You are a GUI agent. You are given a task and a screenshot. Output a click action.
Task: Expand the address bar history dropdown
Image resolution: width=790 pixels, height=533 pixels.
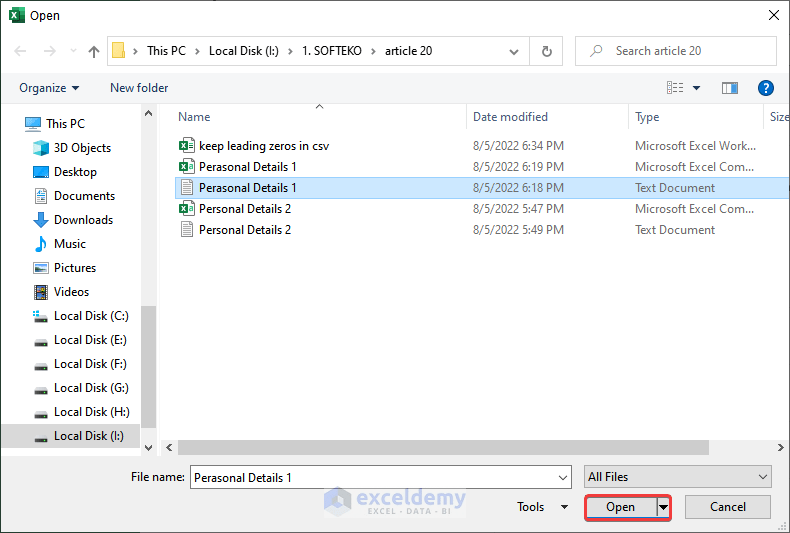[513, 51]
